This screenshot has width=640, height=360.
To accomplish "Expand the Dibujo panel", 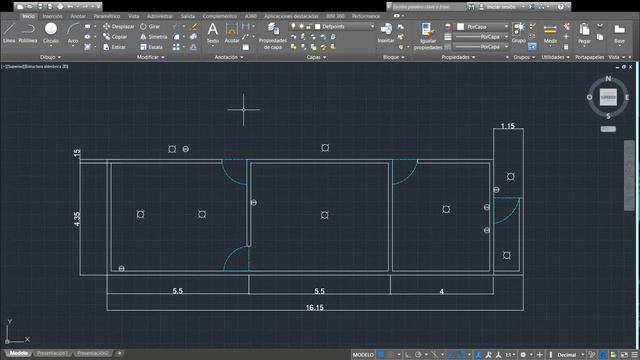I will (x=51, y=57).
